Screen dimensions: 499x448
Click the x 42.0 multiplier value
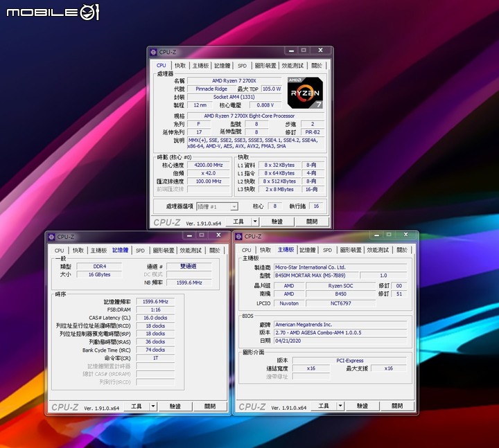tap(209, 173)
